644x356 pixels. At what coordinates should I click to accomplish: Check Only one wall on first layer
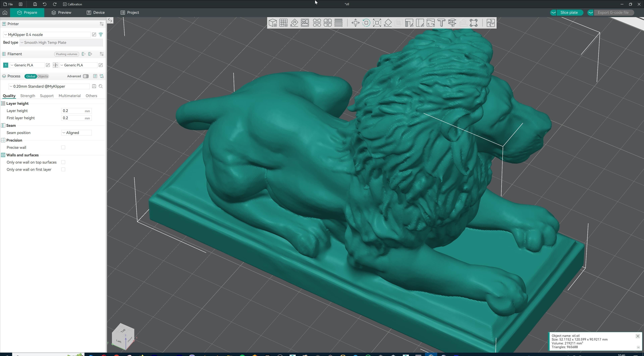tap(63, 169)
